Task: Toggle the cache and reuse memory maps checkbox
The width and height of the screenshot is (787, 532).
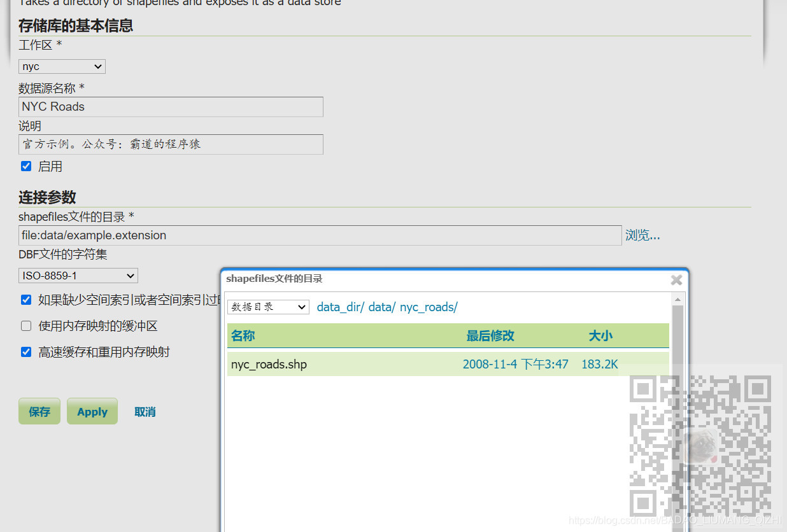Action: [x=26, y=352]
